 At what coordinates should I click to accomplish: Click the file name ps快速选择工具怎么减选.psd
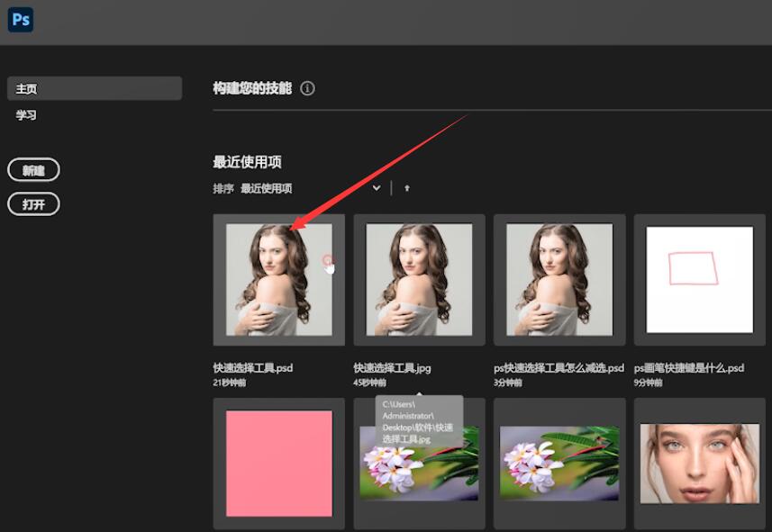click(559, 367)
